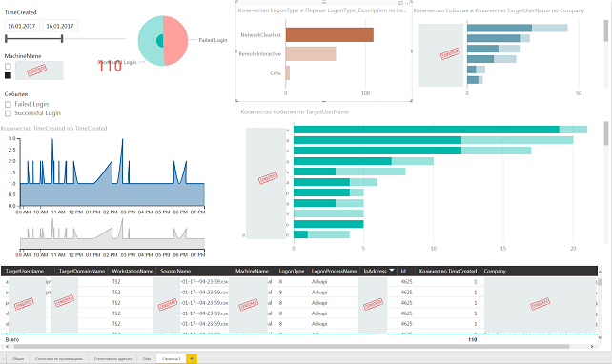Click the right handle of TimeCreated slider
This screenshot has width=612, height=364.
(62, 38)
